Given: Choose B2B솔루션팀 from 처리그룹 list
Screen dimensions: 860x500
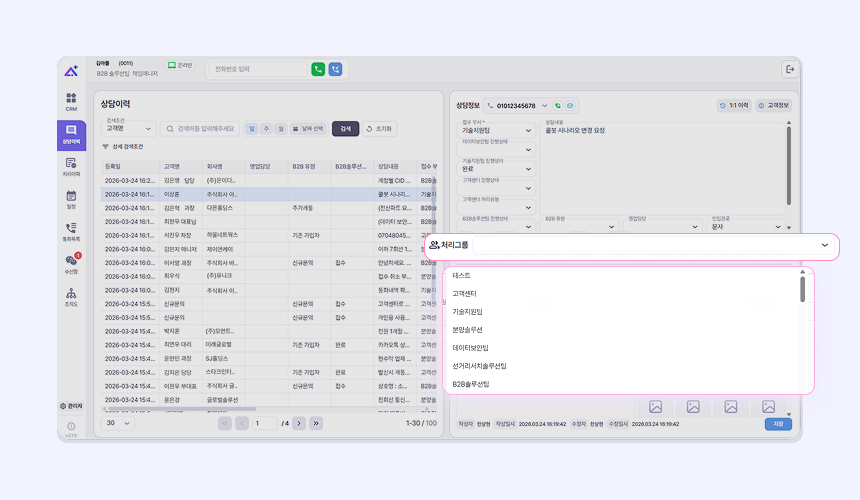Looking at the screenshot, I should point(623,384).
